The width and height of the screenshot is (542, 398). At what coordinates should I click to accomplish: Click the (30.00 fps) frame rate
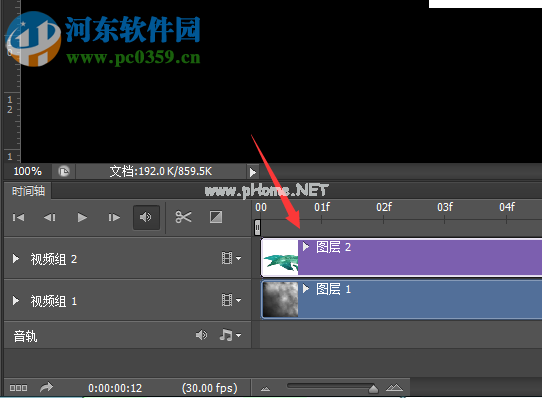pyautogui.click(x=210, y=388)
